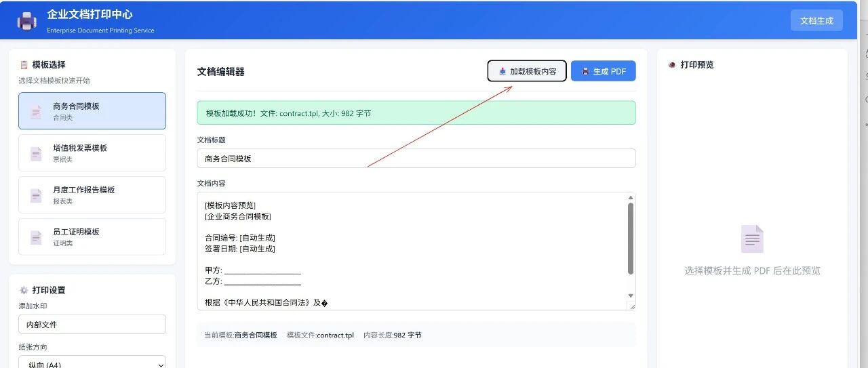Click the 报表类 category text
This screenshot has height=368, width=868.
click(x=62, y=201)
